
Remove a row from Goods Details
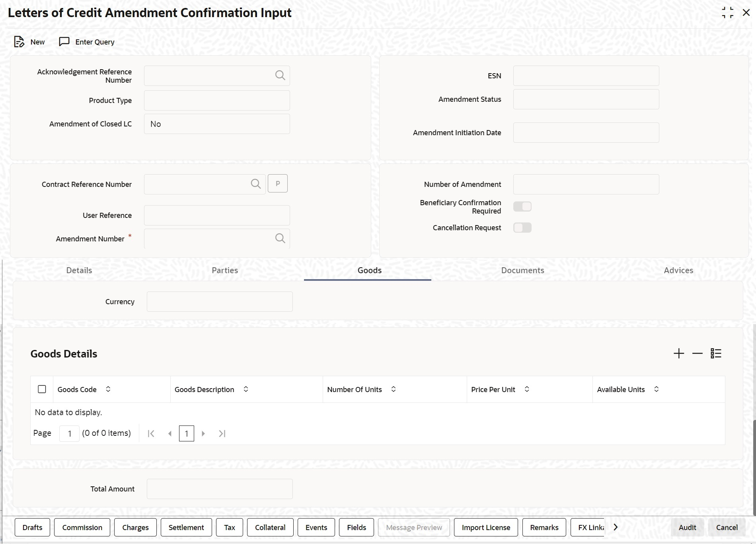698,354
